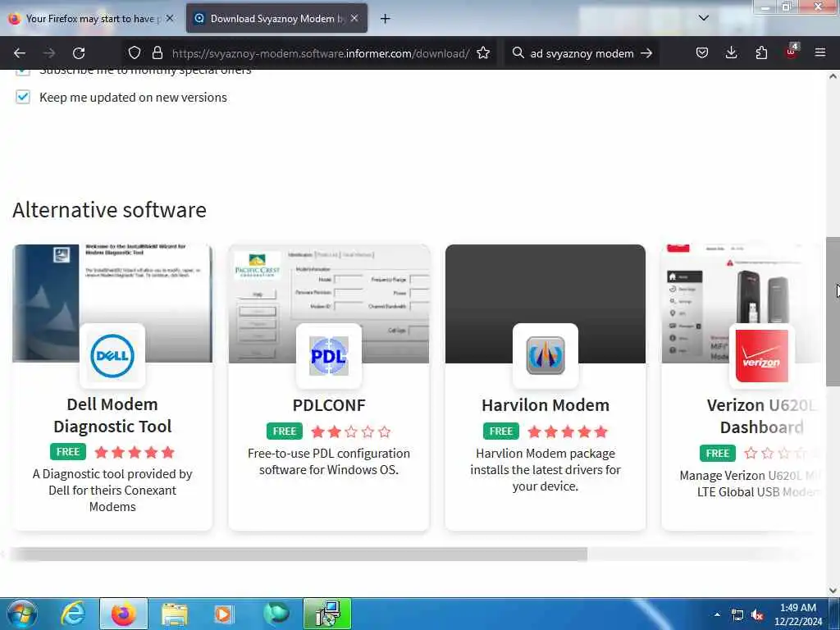This screenshot has width=840, height=630.
Task: Select the Download Svyaznoy Modem tab
Action: tap(276, 19)
